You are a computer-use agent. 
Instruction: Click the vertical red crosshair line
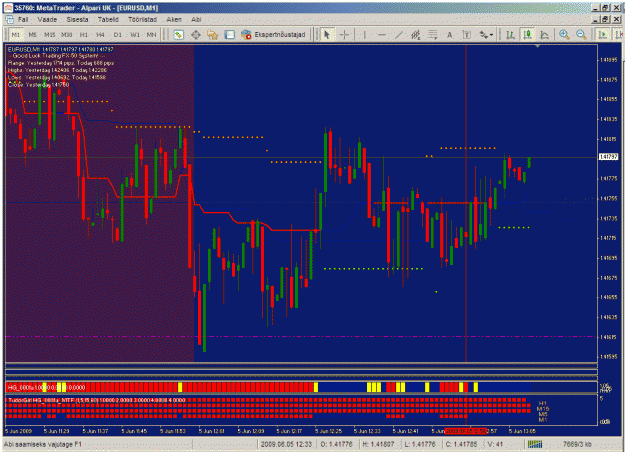tap(466, 203)
